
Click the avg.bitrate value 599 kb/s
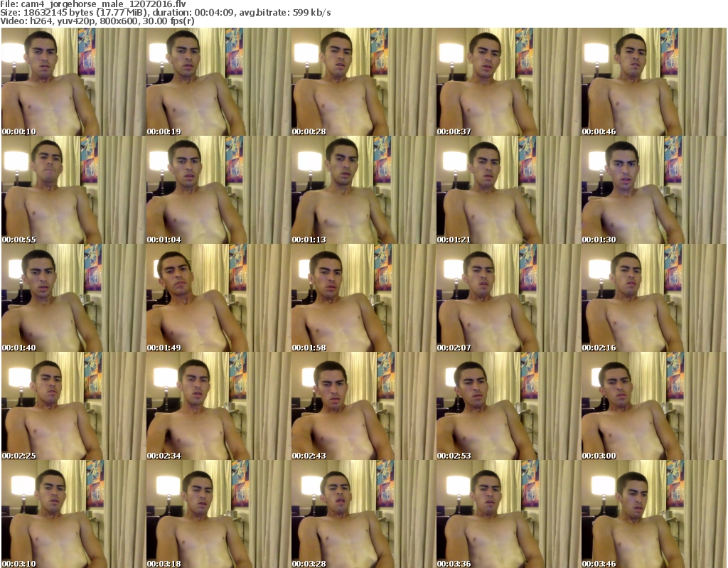click(311, 13)
